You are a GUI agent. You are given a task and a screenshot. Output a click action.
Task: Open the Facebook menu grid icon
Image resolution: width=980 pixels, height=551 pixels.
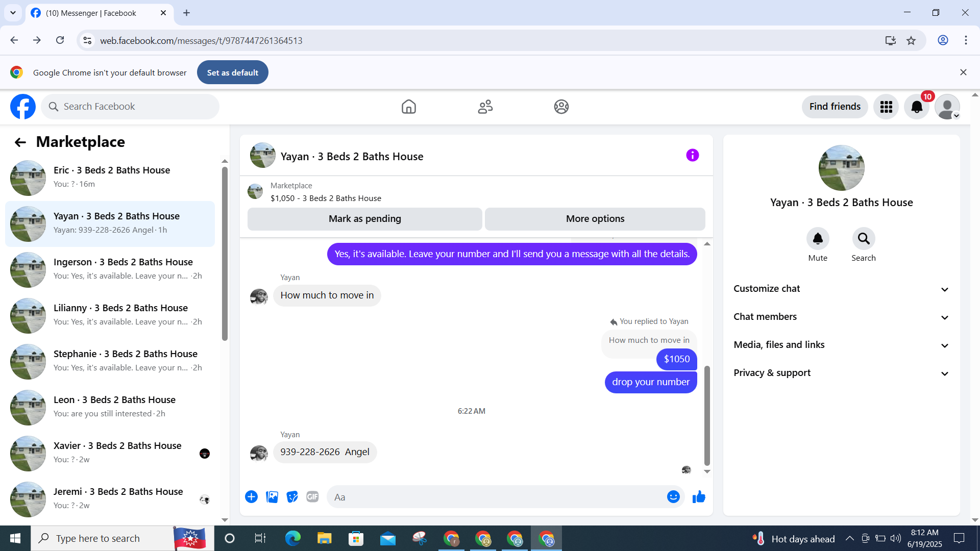[x=886, y=107]
